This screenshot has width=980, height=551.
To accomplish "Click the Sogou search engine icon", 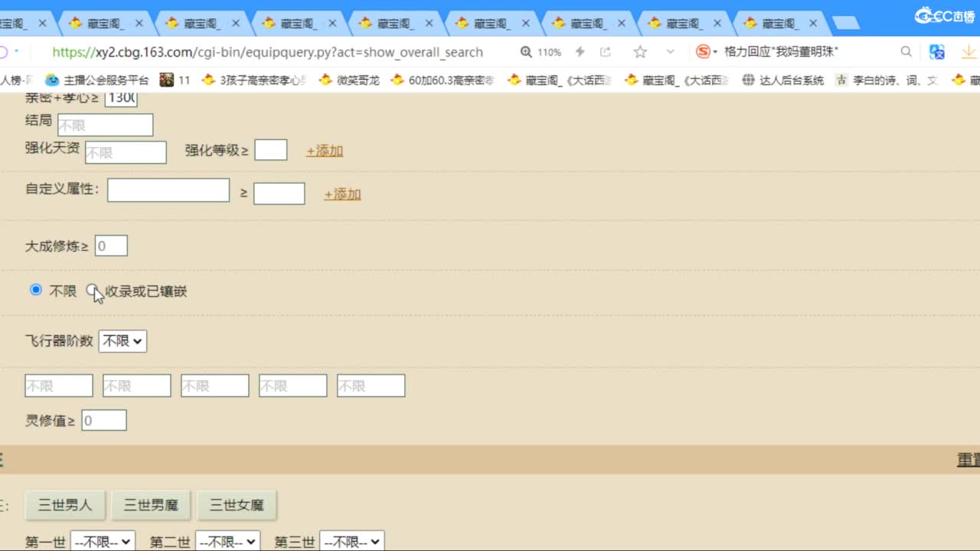I will [703, 52].
